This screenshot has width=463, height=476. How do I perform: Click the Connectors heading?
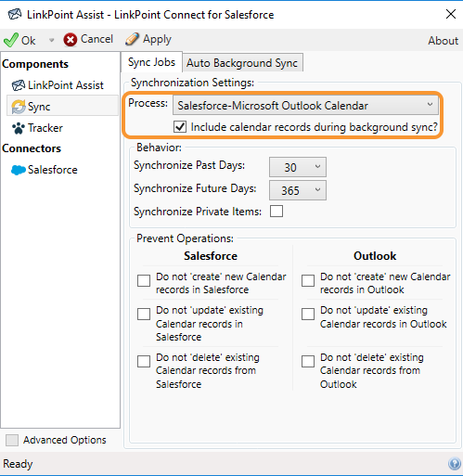click(x=32, y=148)
